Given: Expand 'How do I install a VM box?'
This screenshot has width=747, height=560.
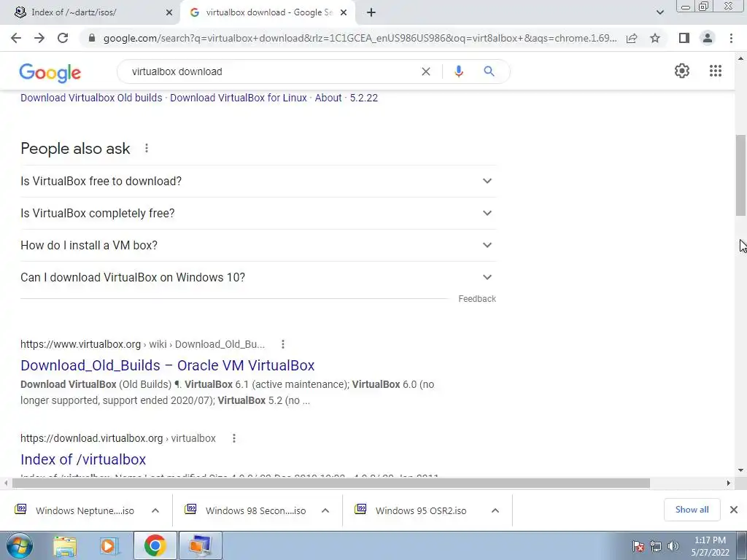Looking at the screenshot, I should tap(258, 245).
